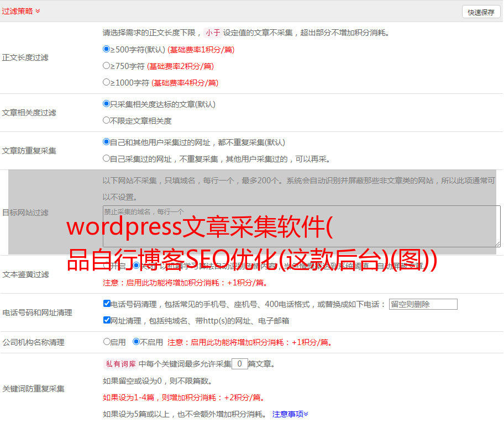Click the 公司机构名称清理 row label
504x424 pixels.
[x=33, y=342]
